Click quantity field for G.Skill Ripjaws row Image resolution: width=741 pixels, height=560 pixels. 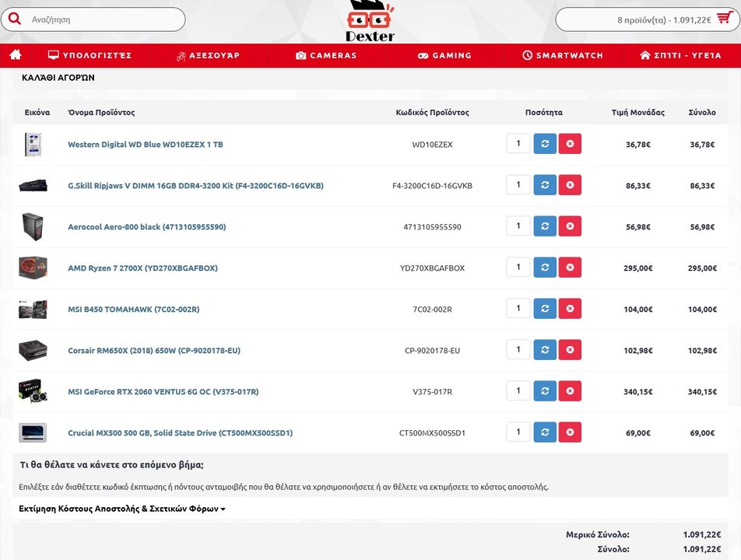pyautogui.click(x=518, y=184)
